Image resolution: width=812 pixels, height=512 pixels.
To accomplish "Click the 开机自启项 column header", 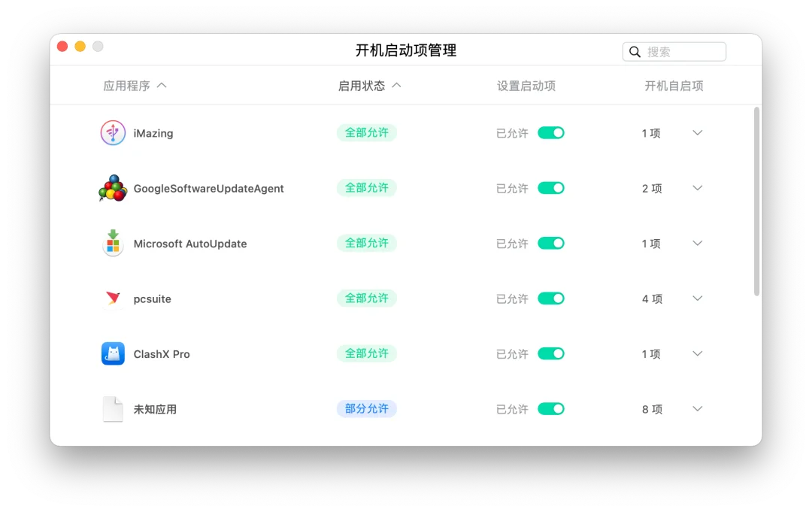I will pyautogui.click(x=674, y=86).
